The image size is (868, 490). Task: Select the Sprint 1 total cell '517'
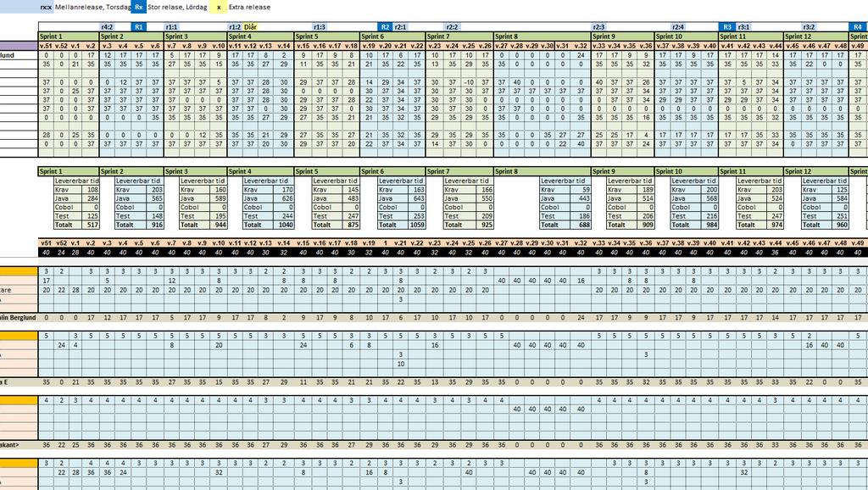pos(92,225)
